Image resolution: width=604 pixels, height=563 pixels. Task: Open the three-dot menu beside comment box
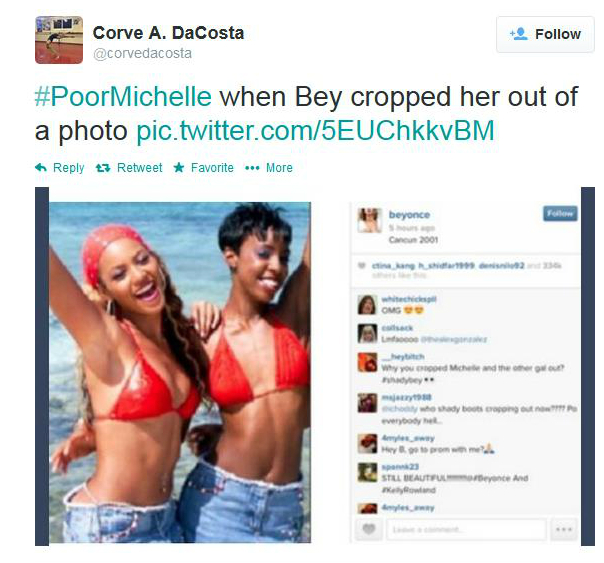click(x=564, y=529)
